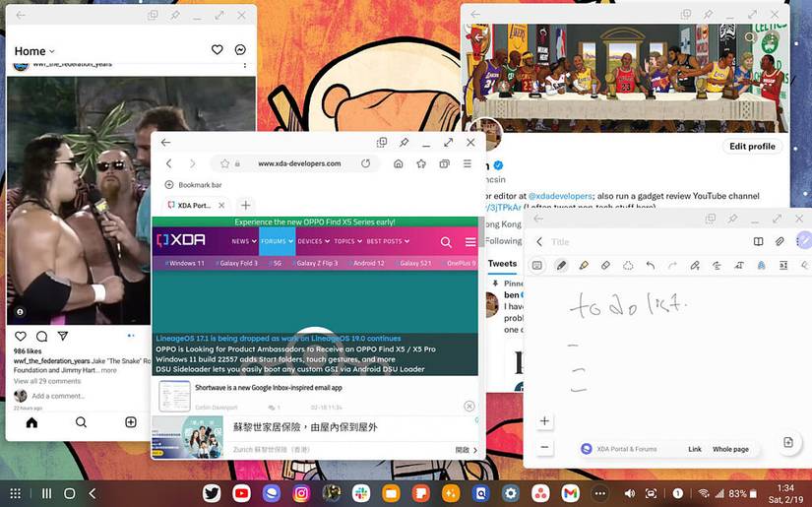The image size is (812, 507).
Task: Close the XDA Portal browser tab
Action: click(x=221, y=206)
